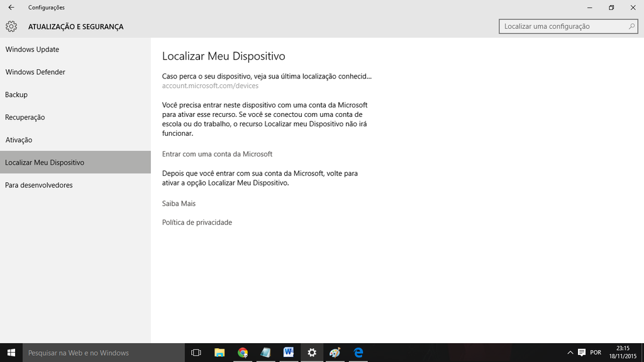This screenshot has height=362, width=644.
Task: Focus the 'Localizar uma configuração' search box
Action: click(x=568, y=26)
